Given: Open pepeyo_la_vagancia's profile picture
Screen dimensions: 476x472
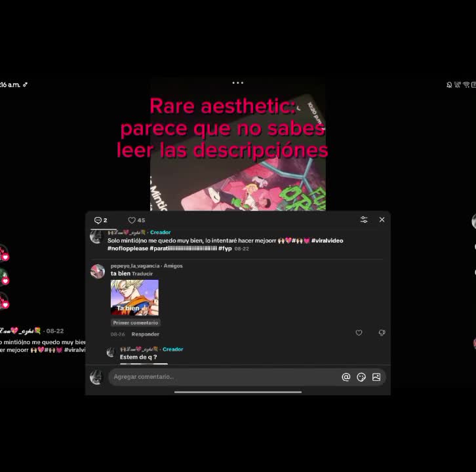Looking at the screenshot, I should (x=98, y=271).
